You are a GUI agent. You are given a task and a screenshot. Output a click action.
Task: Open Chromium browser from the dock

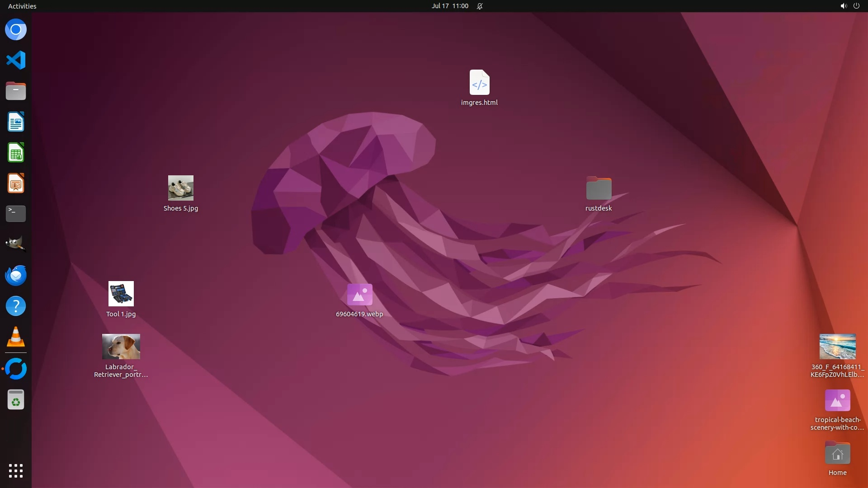(16, 30)
